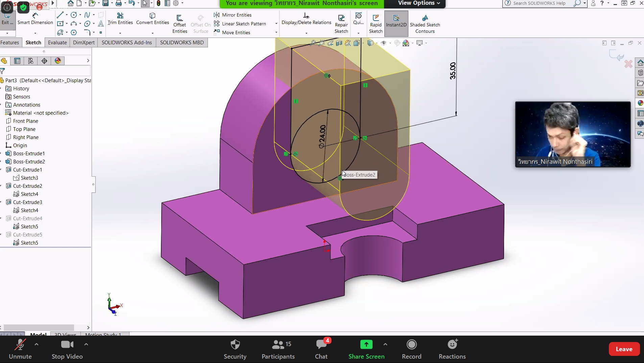Screen dimensions: 644x363
Task: Pick the Polygon sketch tool
Action: (74, 32)
